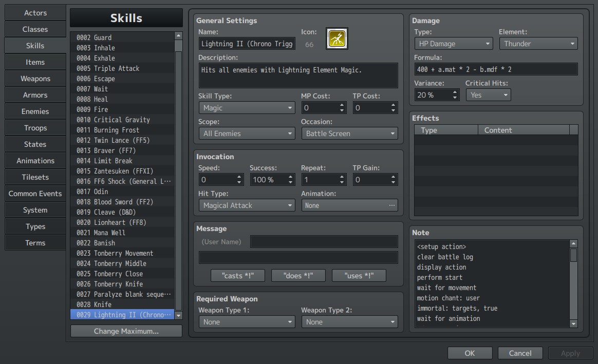Select skill 0002 Guard

coord(122,37)
